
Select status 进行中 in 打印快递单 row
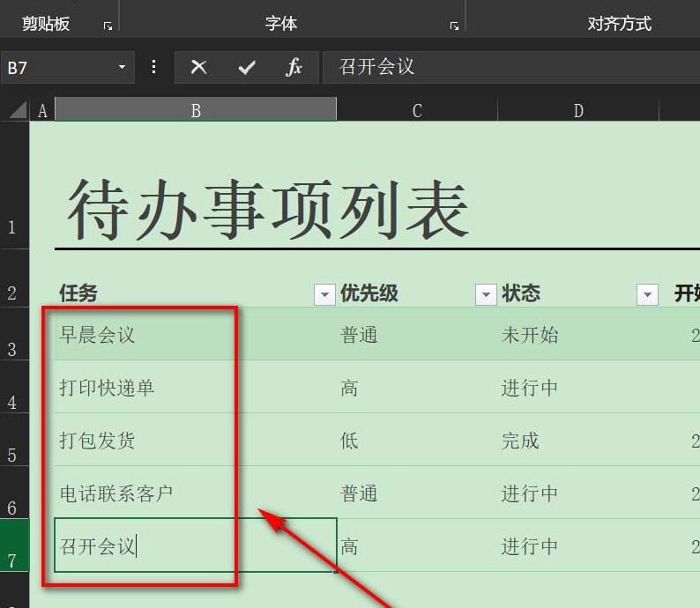coord(578,387)
